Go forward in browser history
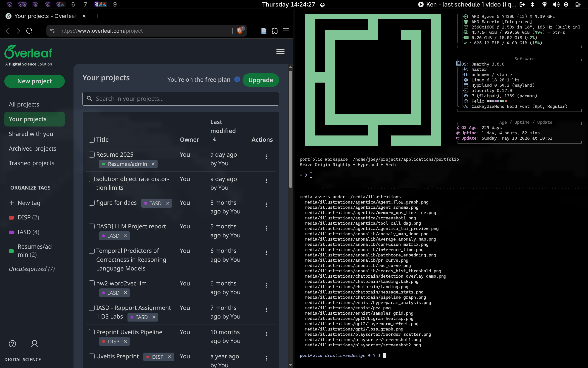The image size is (588, 368). coord(18,31)
